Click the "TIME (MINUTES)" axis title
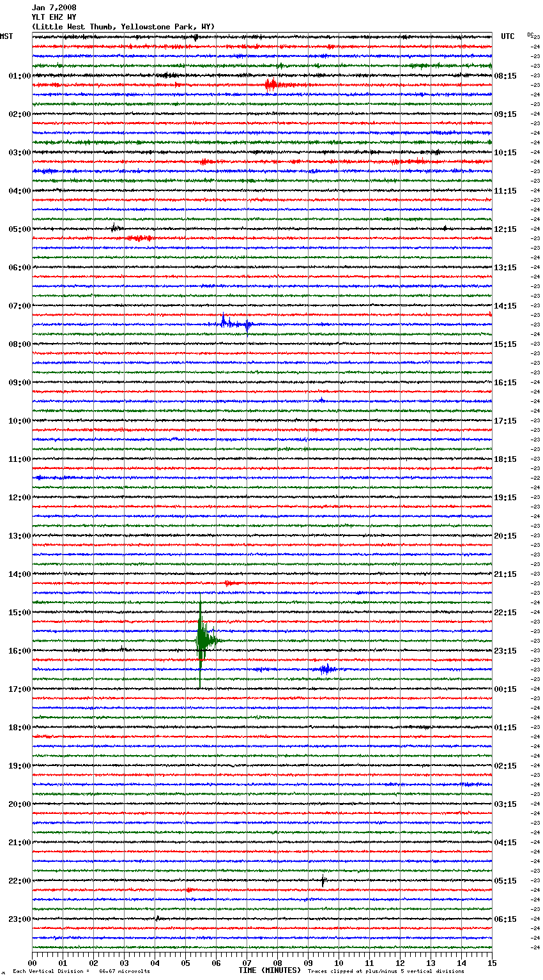The width and height of the screenshot is (543, 980). point(270,970)
